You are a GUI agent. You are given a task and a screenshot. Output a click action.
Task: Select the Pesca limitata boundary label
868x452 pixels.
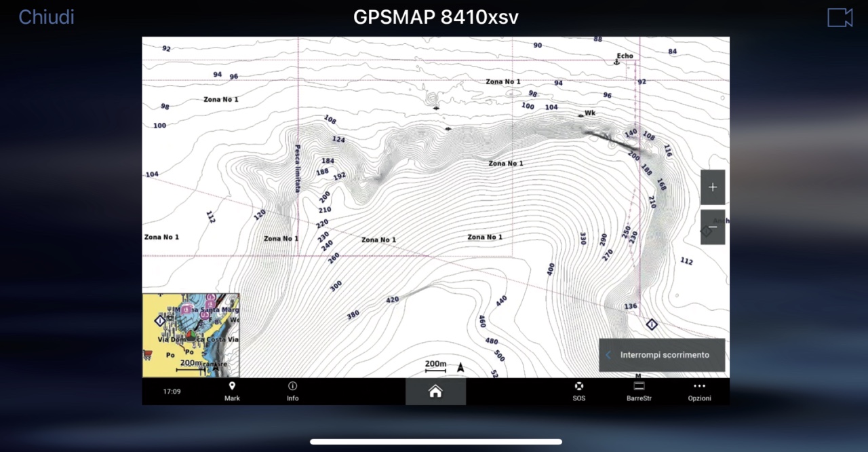click(x=297, y=168)
